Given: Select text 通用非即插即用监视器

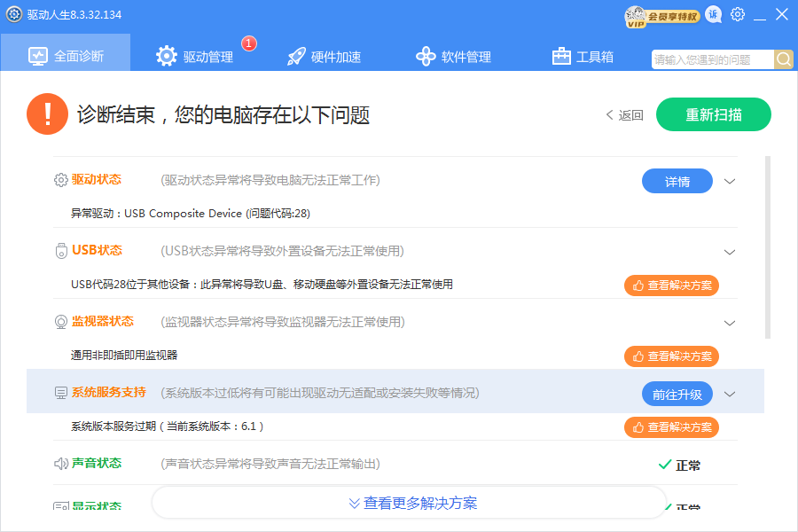Looking at the screenshot, I should coord(123,356).
